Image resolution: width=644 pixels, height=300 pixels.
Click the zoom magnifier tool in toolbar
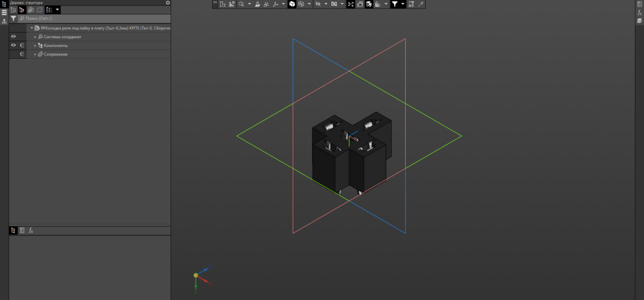(x=242, y=4)
